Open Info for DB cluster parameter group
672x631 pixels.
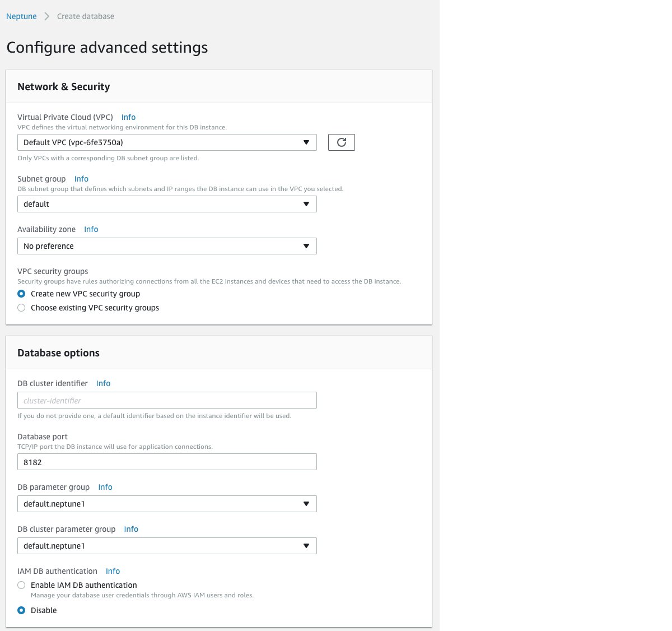click(130, 528)
